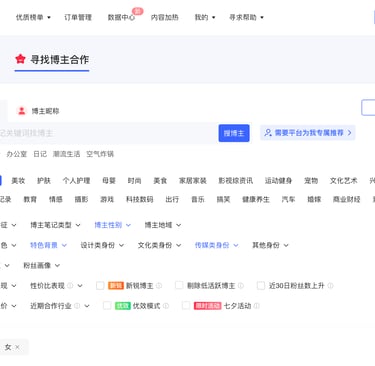Open the 粉丝画像 dropdown

click(x=42, y=266)
